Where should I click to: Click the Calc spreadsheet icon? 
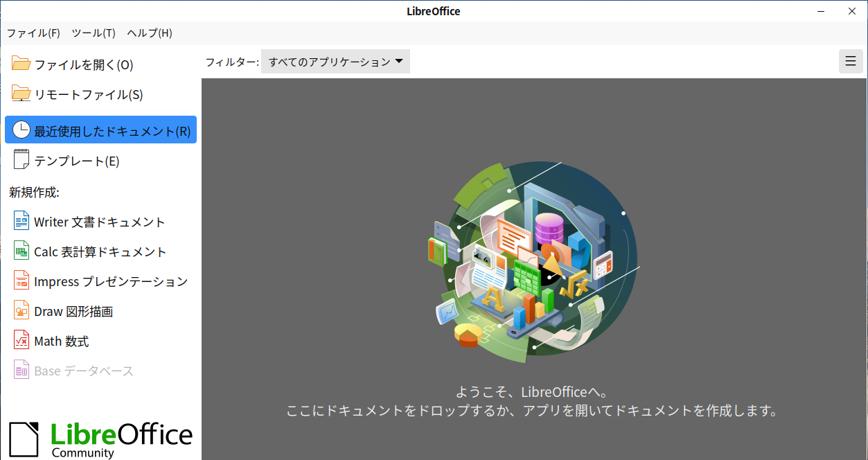[21, 251]
